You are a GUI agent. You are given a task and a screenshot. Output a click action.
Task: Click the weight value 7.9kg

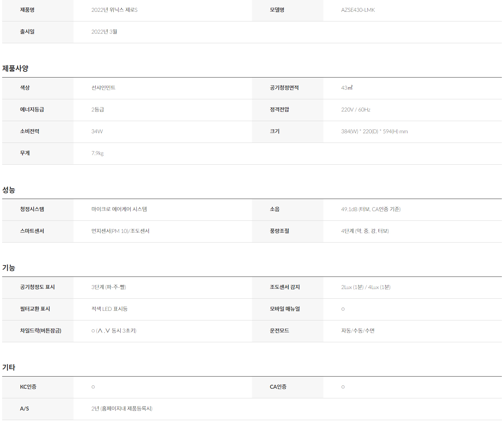97,153
